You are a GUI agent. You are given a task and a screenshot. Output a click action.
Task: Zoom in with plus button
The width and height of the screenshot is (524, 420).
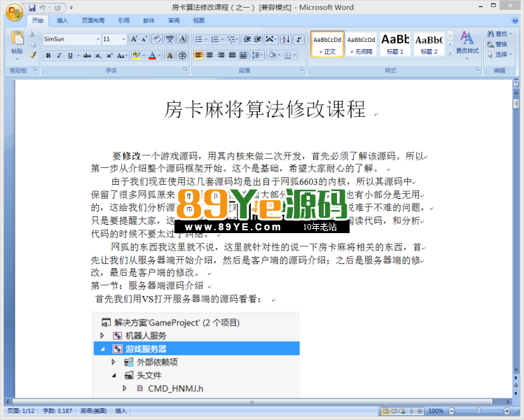[x=506, y=411]
